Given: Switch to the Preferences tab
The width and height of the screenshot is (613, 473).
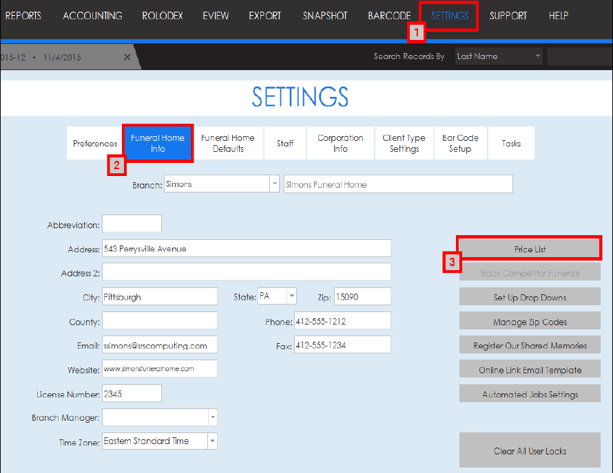Looking at the screenshot, I should click(x=95, y=144).
